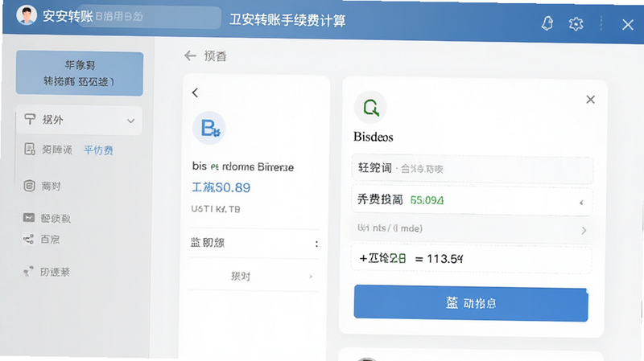Open the notification bell
This screenshot has width=644, height=361.
pos(547,23)
